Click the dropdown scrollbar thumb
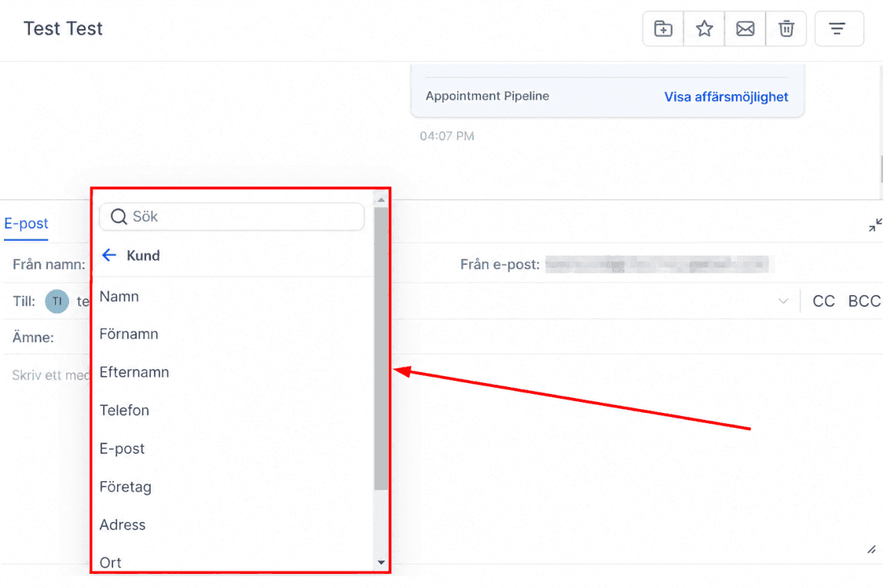Image resolution: width=883 pixels, height=588 pixels. 381,349
